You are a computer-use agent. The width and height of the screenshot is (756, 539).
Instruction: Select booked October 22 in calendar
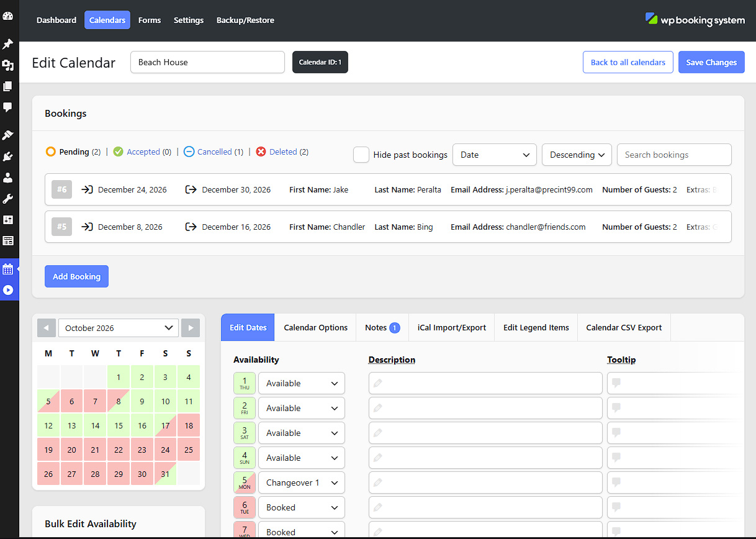(119, 450)
